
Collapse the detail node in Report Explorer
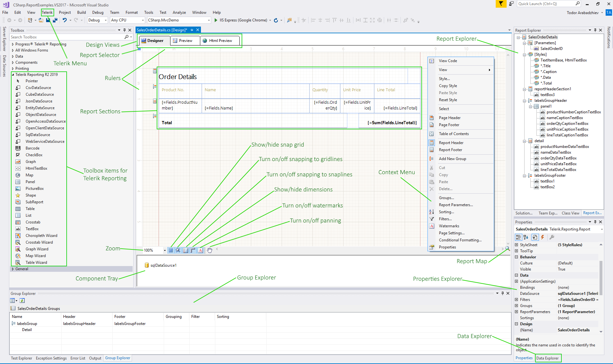524,141
